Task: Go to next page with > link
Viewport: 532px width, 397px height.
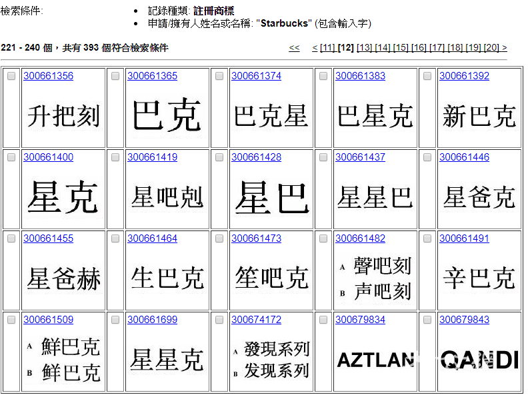Action: [505, 48]
